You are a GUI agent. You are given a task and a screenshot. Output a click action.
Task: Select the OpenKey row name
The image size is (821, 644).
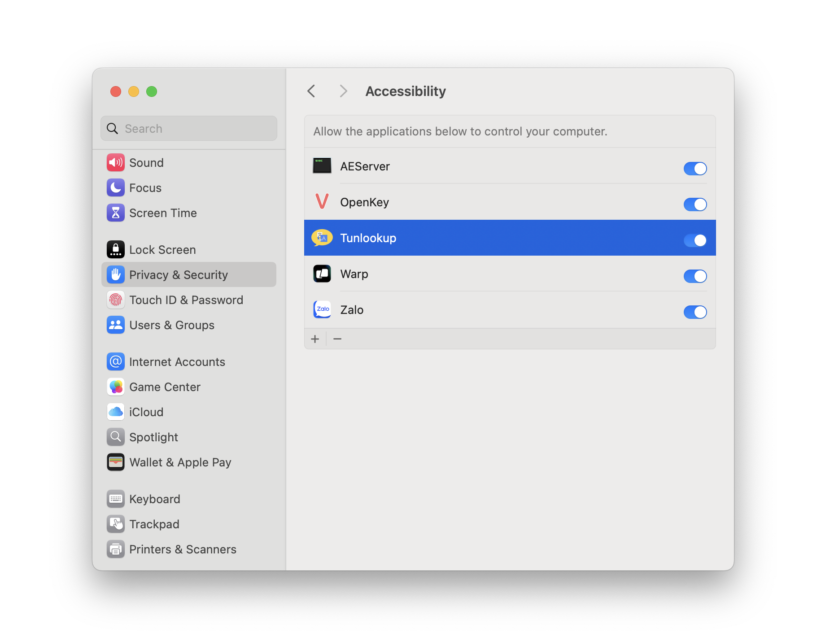click(x=364, y=202)
